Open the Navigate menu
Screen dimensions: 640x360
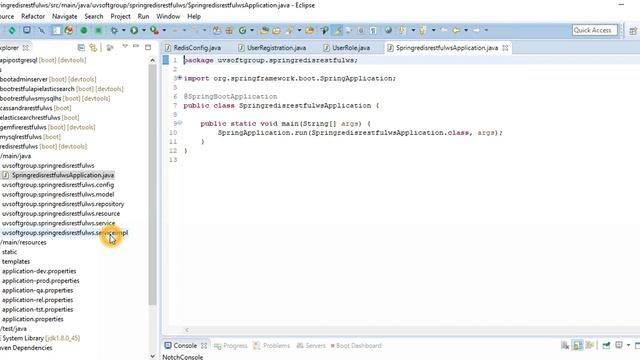[x=64, y=16]
